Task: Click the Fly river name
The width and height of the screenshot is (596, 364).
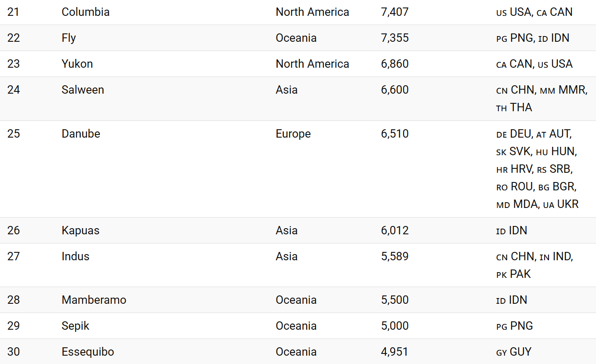Action: point(69,38)
